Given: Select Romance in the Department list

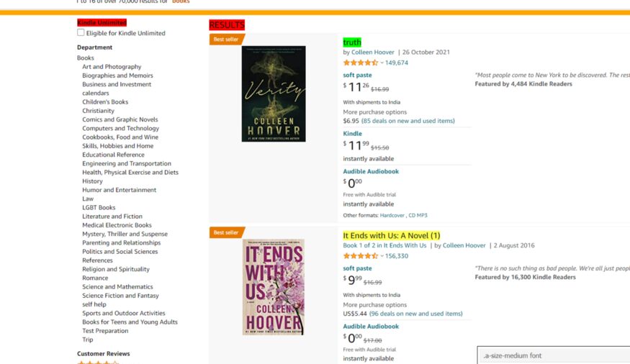Looking at the screenshot, I should click(95, 278).
